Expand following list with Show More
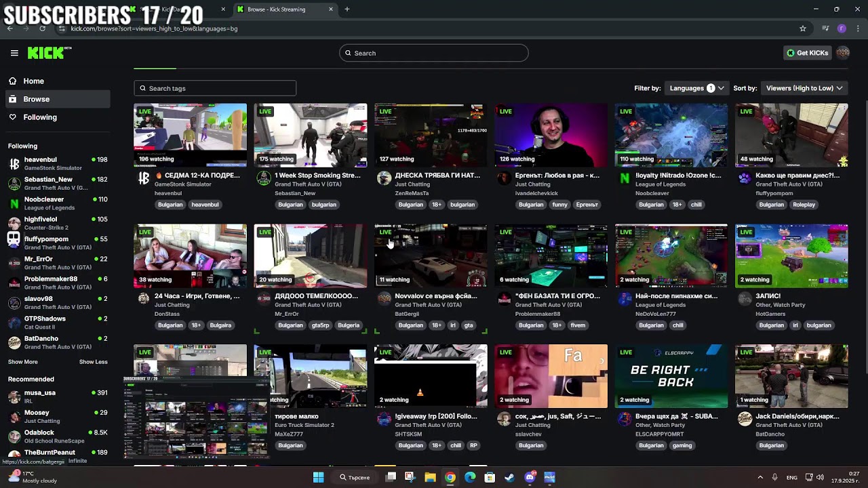Image resolution: width=868 pixels, height=488 pixels. [23, 362]
